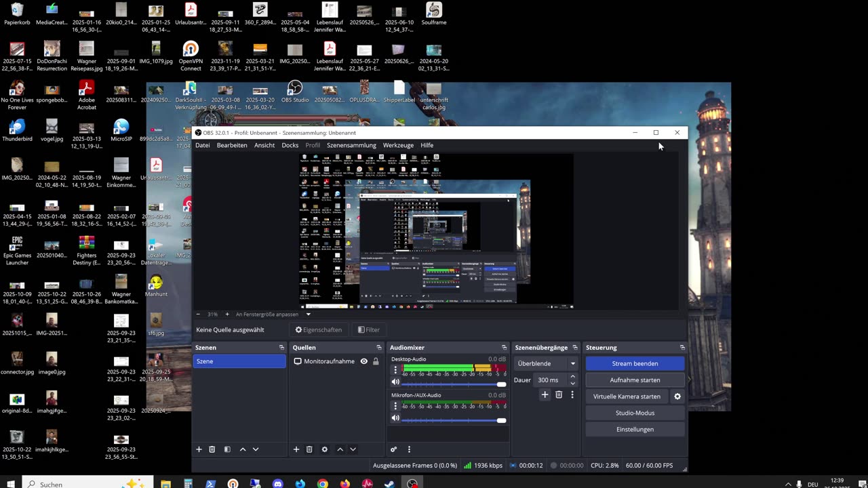This screenshot has height=488, width=868.
Task: Click the Eigenschaften button
Action: click(x=319, y=330)
